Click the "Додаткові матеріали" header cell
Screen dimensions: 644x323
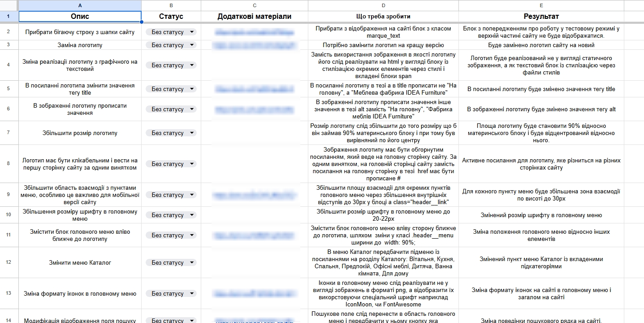tap(254, 17)
